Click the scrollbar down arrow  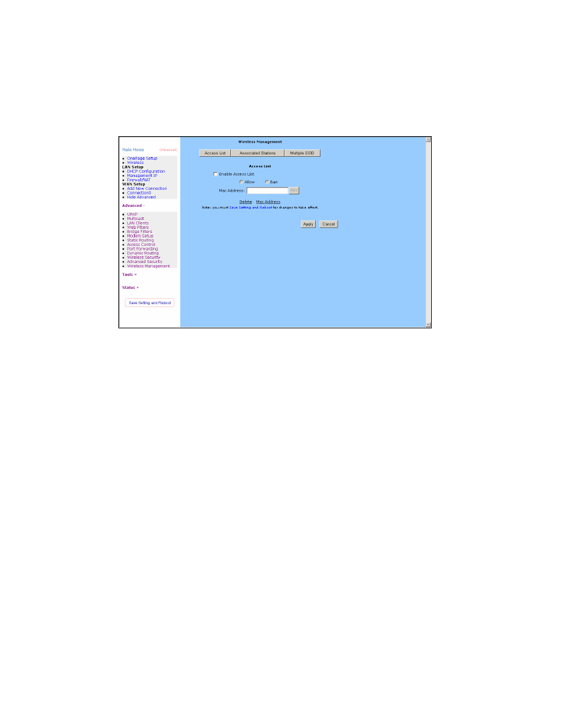coord(428,325)
